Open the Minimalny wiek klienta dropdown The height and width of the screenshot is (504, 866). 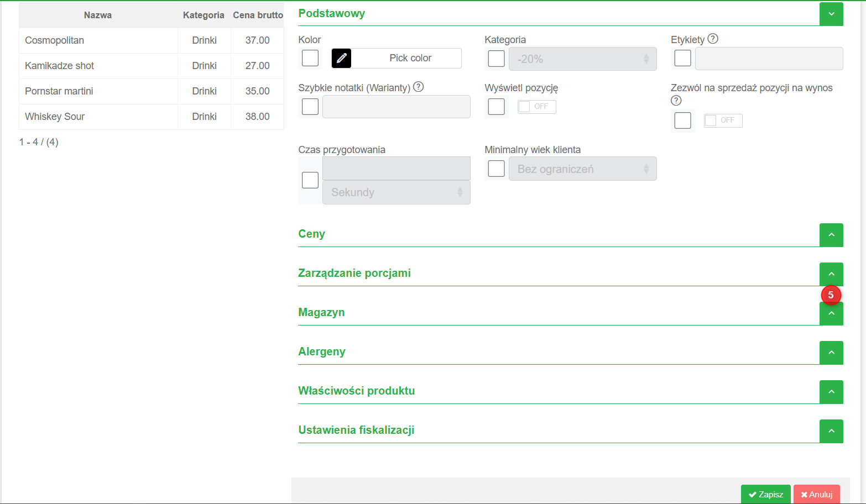point(582,169)
